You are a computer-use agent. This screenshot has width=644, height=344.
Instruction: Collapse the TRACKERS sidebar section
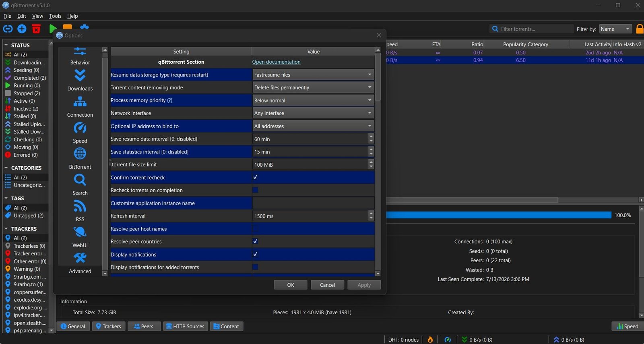pos(6,228)
